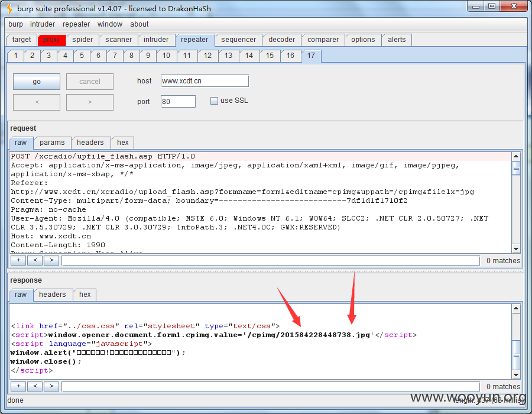Go forward in repeater request history
Viewport: 532px width, 414px height.
(x=90, y=102)
